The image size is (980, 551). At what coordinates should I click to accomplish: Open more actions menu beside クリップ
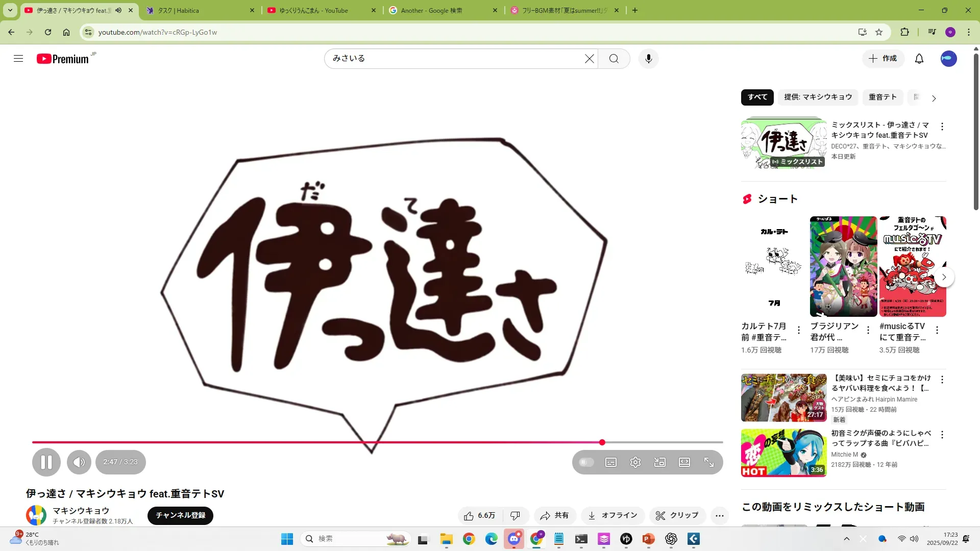(720, 516)
